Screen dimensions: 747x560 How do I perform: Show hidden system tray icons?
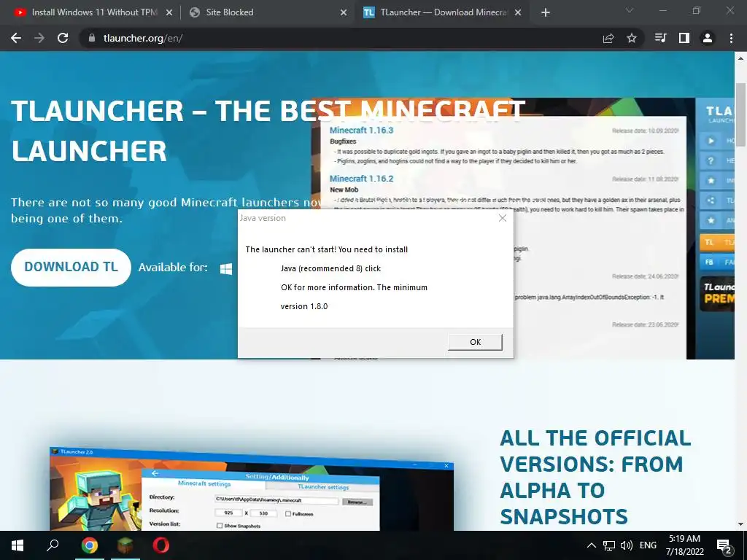coord(591,545)
